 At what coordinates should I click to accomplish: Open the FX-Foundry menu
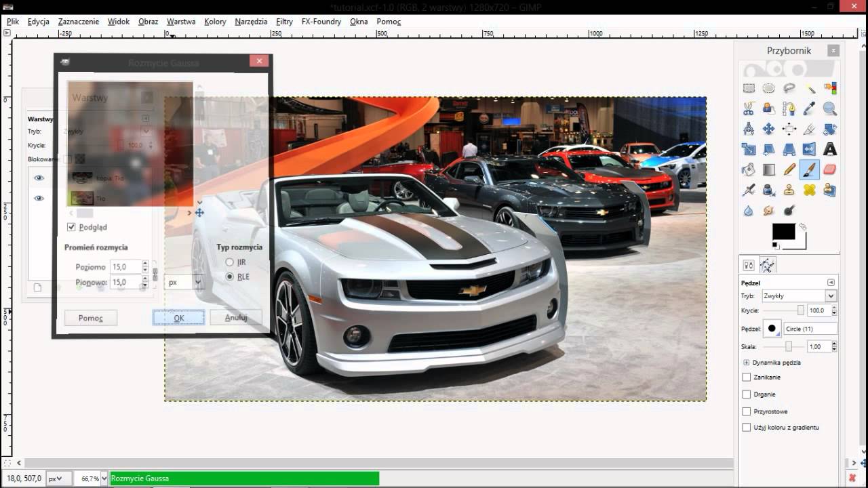[x=321, y=22]
